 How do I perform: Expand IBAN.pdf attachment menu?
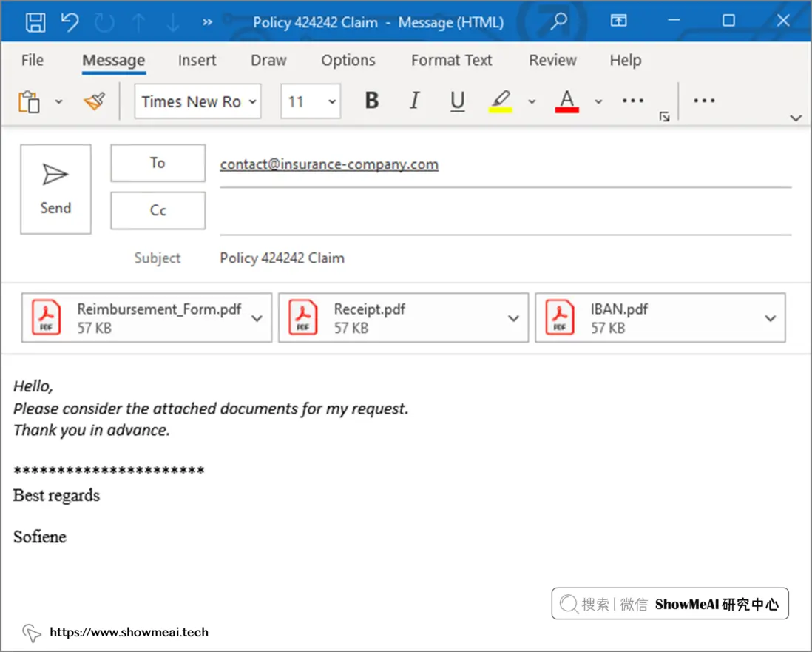(771, 318)
